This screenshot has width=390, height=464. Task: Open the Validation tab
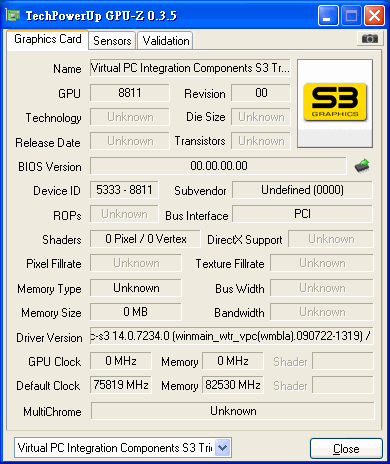[166, 41]
